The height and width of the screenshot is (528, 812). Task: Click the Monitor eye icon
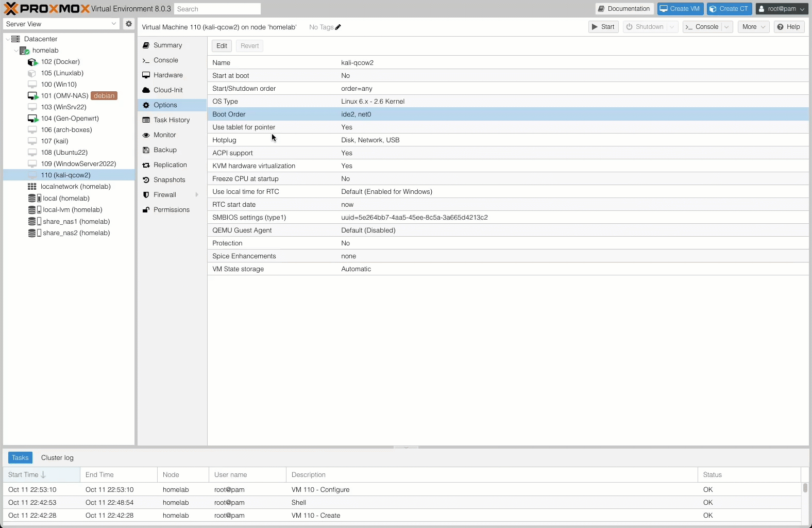[x=146, y=135]
